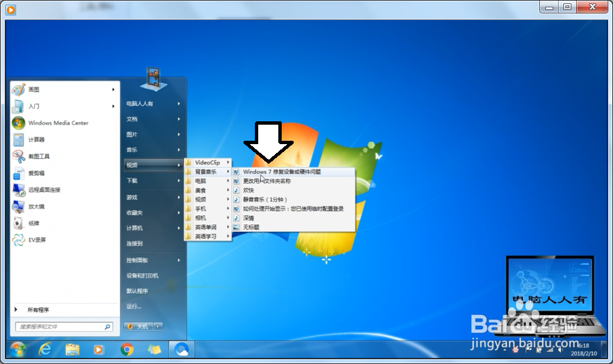Launch the 爱剪辑 video editor
613x364 pixels.
tap(65, 173)
